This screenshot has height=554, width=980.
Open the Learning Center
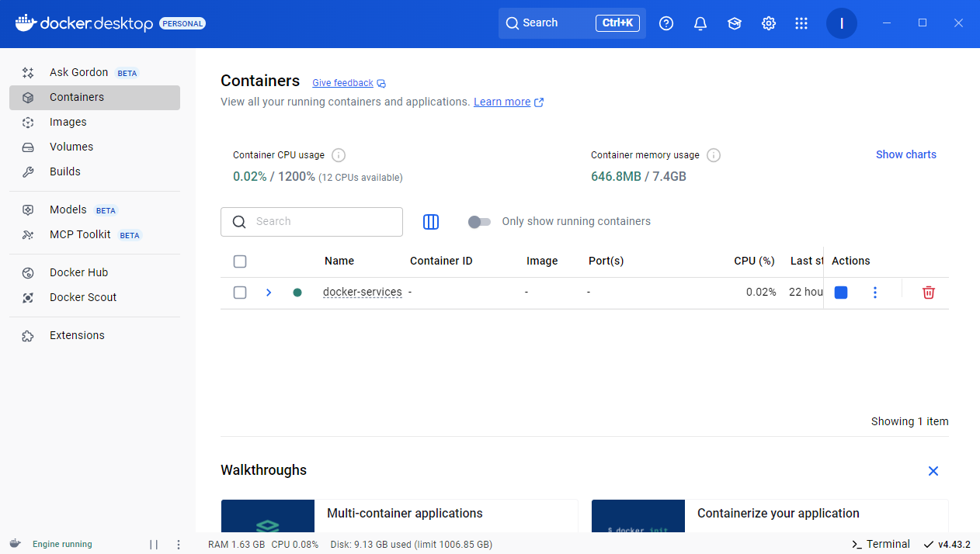735,23
